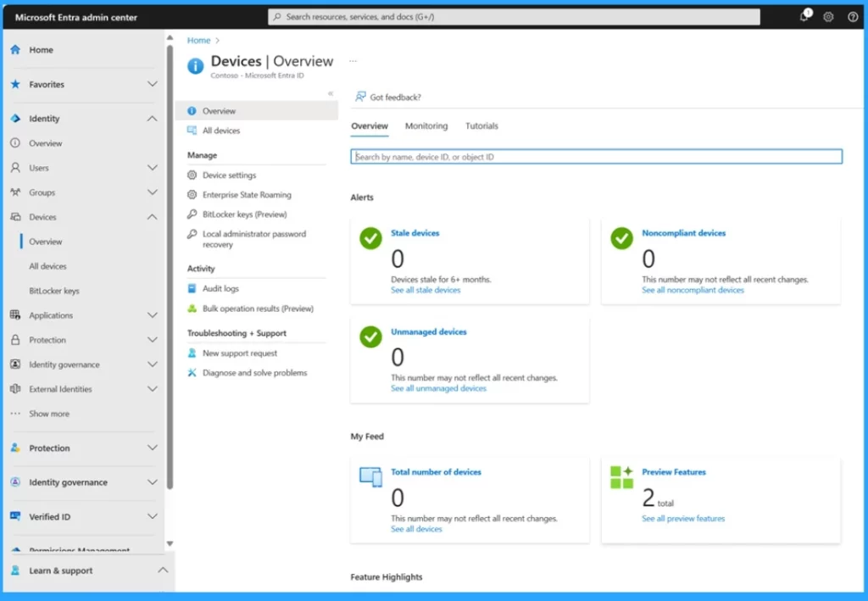Click the New support request icon
The width and height of the screenshot is (868, 601).
192,353
